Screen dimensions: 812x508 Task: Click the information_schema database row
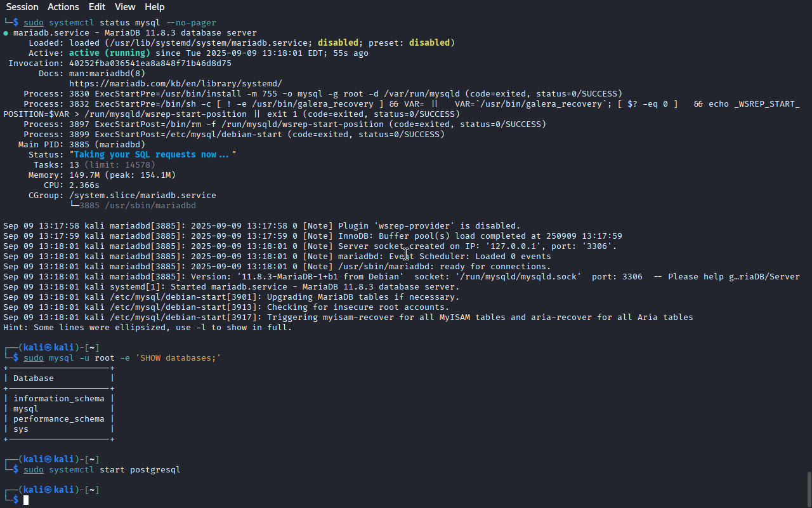[x=59, y=399]
